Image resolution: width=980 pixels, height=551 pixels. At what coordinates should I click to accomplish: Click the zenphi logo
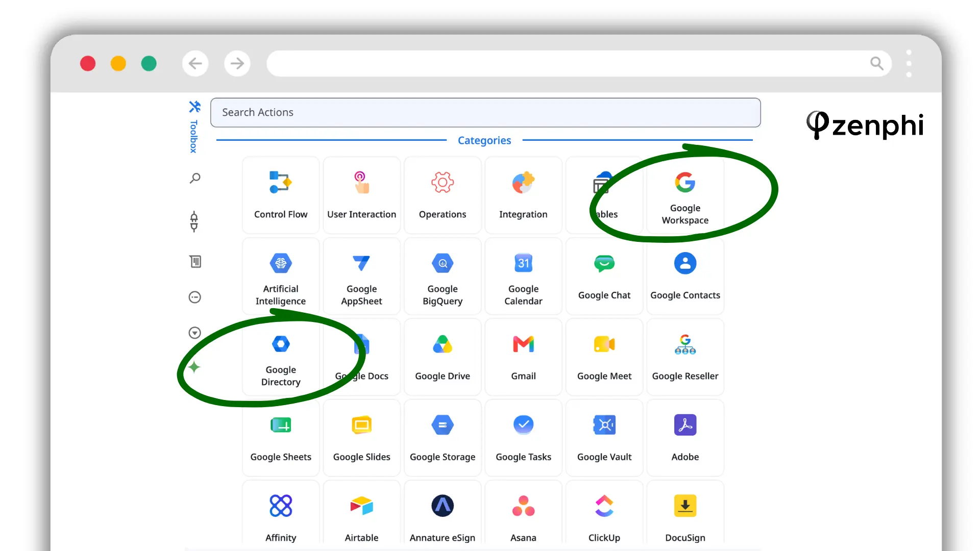(x=865, y=125)
